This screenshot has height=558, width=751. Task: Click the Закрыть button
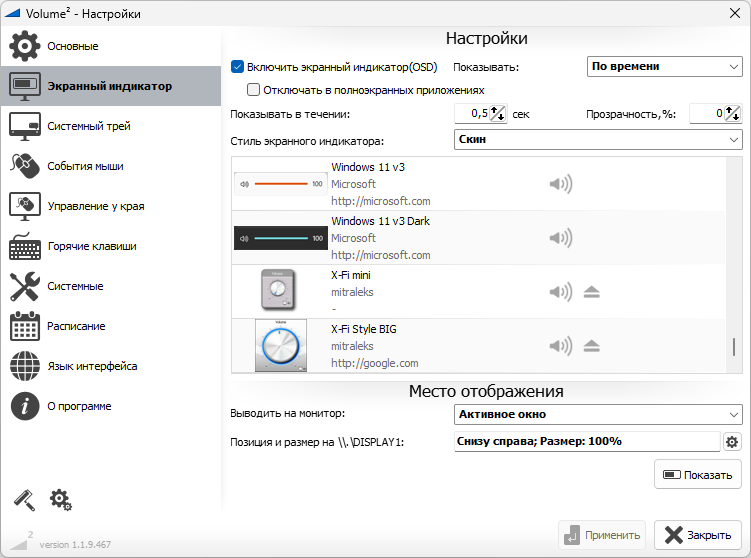tap(697, 535)
